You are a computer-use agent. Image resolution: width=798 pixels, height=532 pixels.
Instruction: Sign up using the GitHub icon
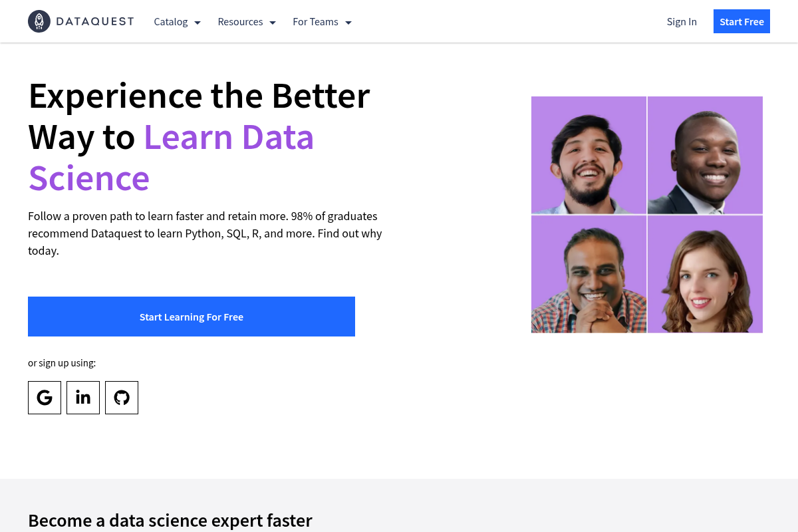pos(122,398)
